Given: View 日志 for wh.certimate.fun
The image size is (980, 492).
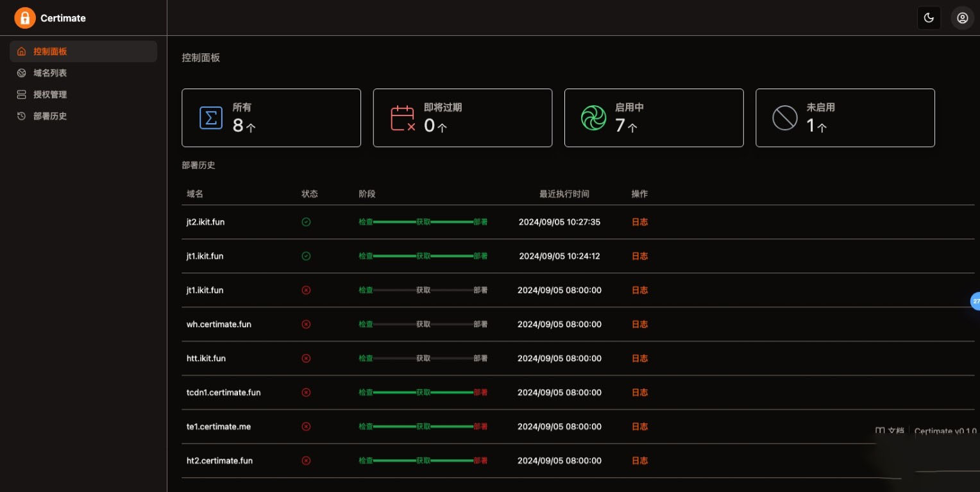Looking at the screenshot, I should 639,324.
